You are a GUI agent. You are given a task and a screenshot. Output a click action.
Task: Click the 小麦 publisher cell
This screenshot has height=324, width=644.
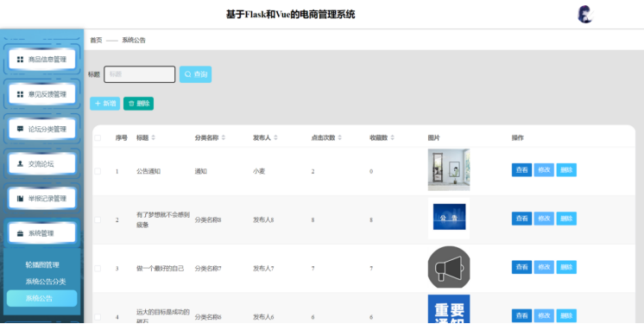pyautogui.click(x=259, y=171)
